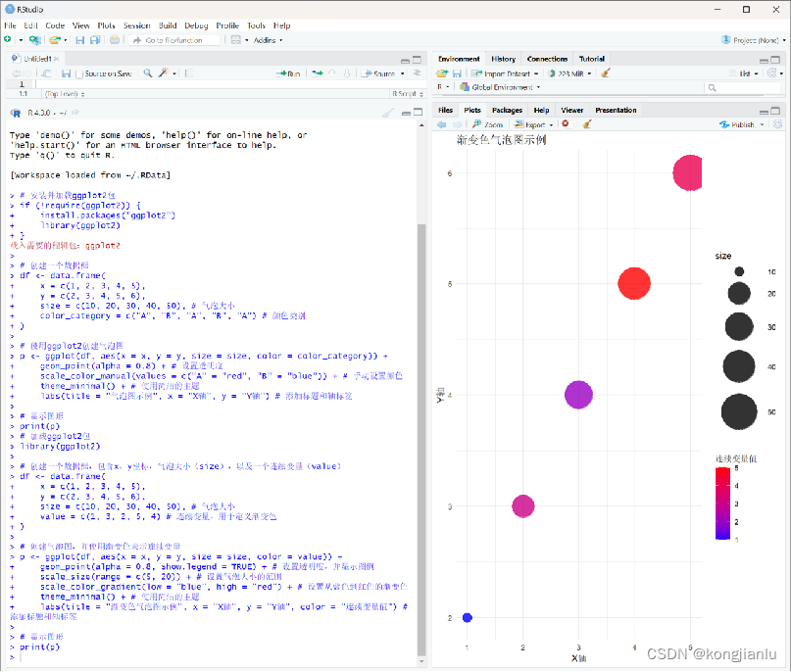791x672 pixels.
Task: Expand the Source button options arrow
Action: pyautogui.click(x=403, y=74)
